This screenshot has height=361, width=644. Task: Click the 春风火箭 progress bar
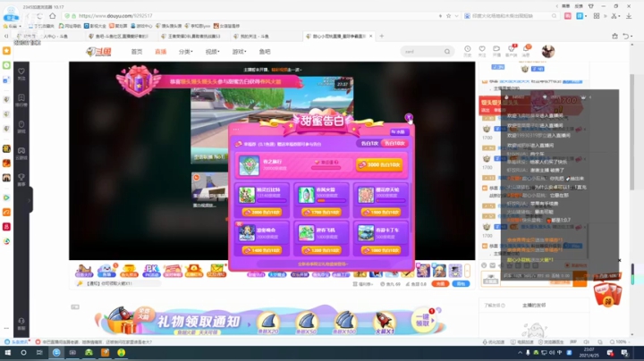331,201
